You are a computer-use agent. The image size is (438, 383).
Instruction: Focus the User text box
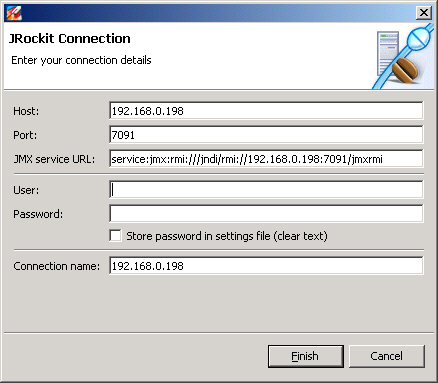(266, 190)
